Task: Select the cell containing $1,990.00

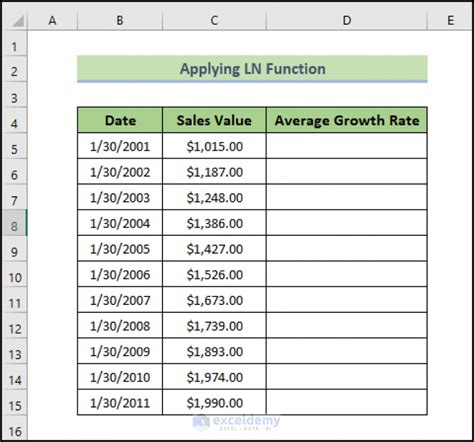Action: (x=214, y=403)
